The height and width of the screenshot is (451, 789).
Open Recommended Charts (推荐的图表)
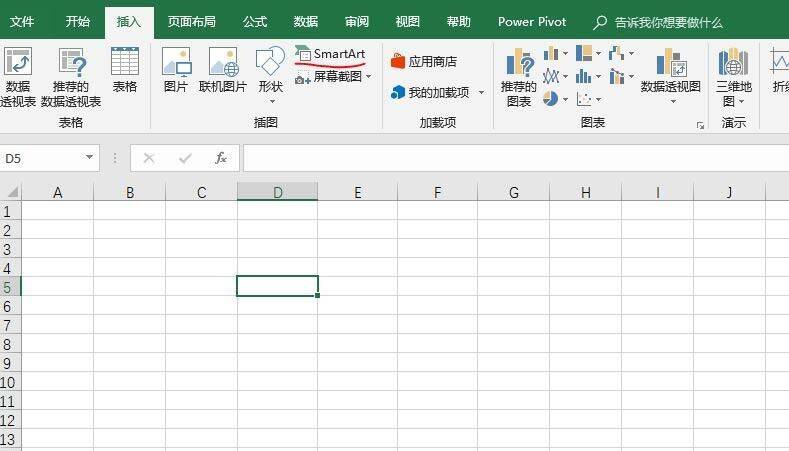tap(519, 77)
